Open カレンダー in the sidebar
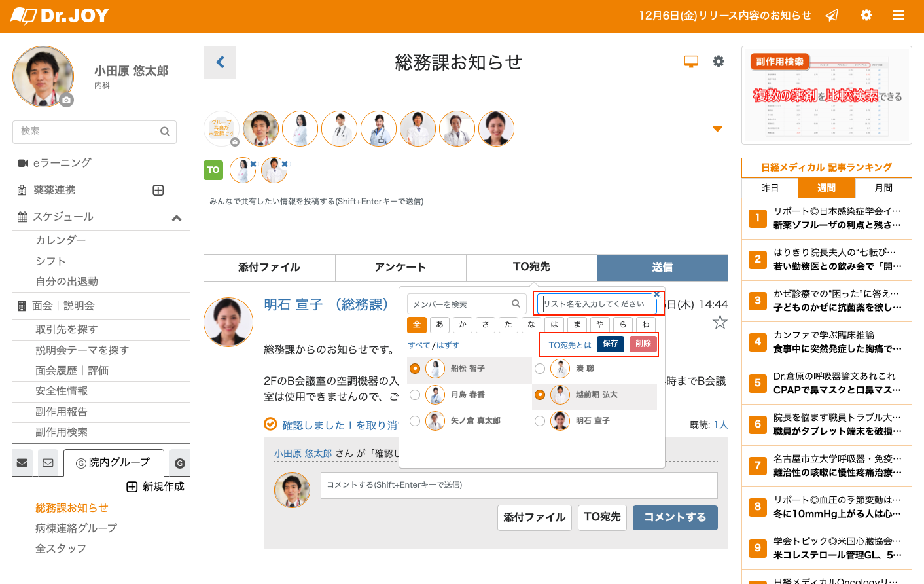The image size is (924, 584). click(x=61, y=240)
